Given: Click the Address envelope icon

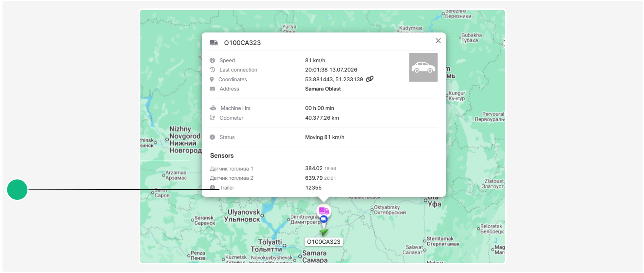Looking at the screenshot, I should coord(212,89).
